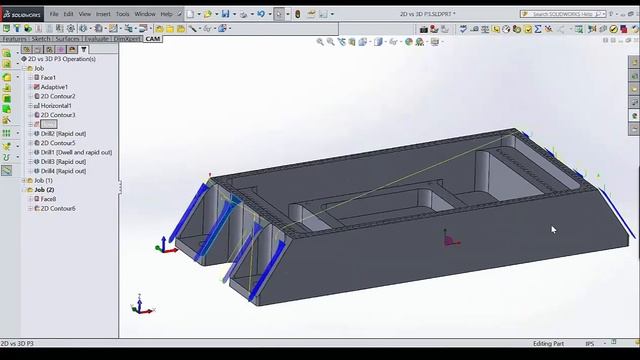
Task: Open the Select tool dropdown arrow
Action: pos(288,14)
